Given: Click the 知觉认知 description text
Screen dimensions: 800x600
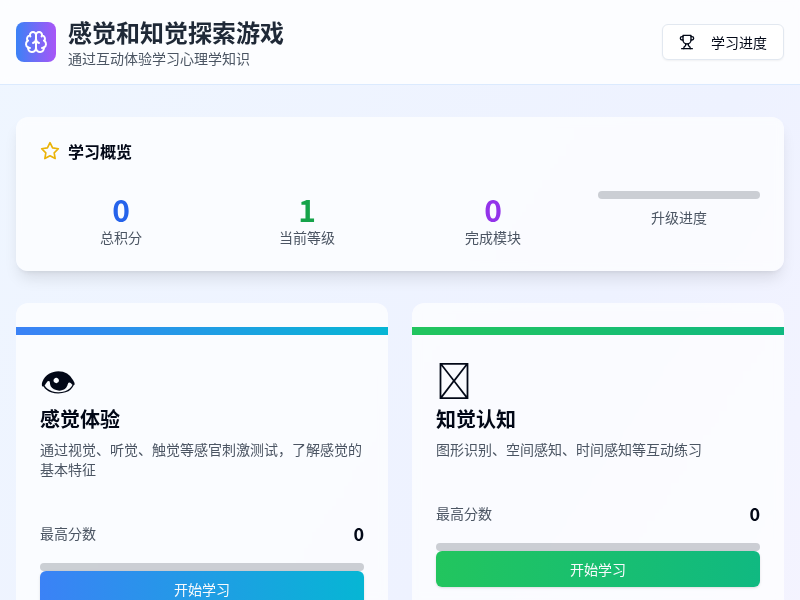Looking at the screenshot, I should tap(569, 451).
